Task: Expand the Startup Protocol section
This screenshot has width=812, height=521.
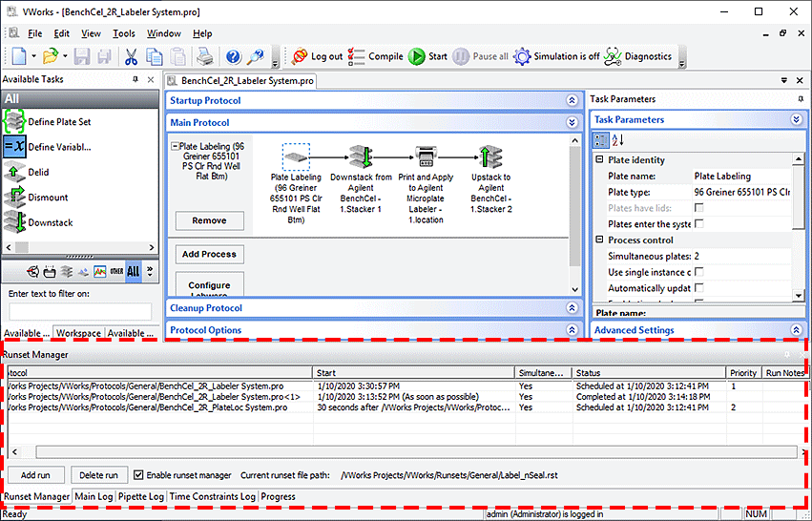Action: tap(572, 100)
